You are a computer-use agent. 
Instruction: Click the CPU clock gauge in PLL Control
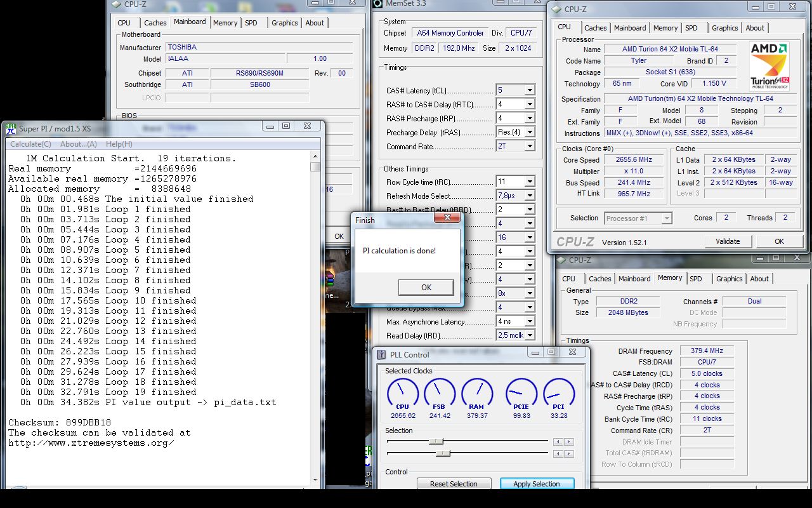point(403,394)
